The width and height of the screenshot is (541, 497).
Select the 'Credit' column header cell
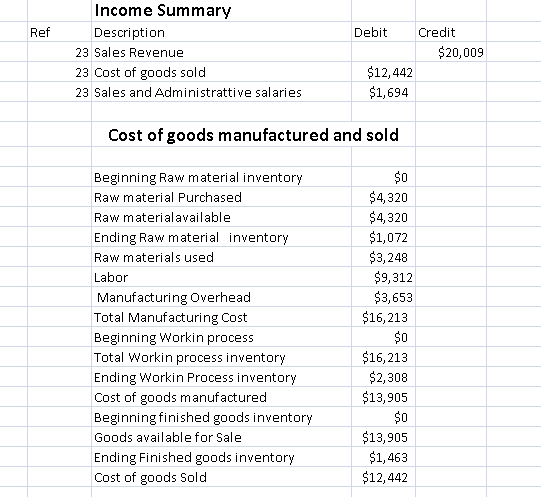[x=451, y=32]
